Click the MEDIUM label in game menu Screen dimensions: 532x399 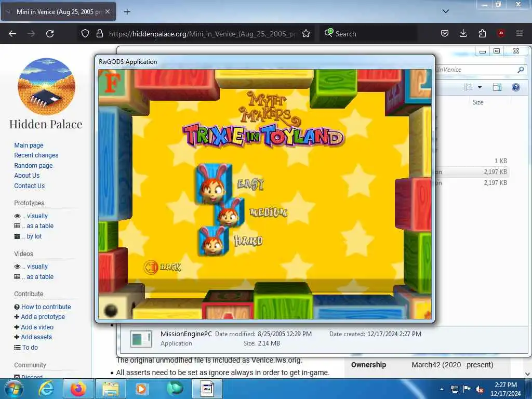(x=269, y=212)
